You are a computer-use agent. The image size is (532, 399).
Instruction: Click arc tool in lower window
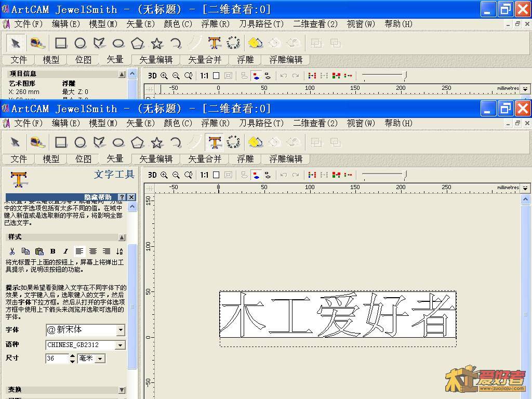point(176,142)
